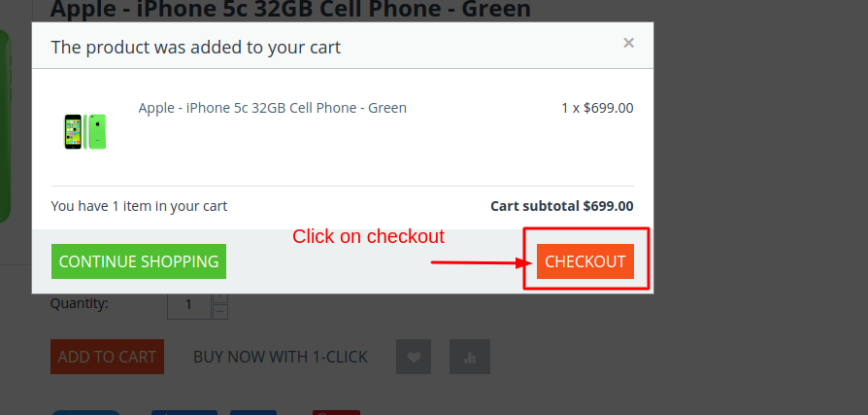Click the product title heading
This screenshot has height=415, width=868.
pyautogui.click(x=290, y=10)
